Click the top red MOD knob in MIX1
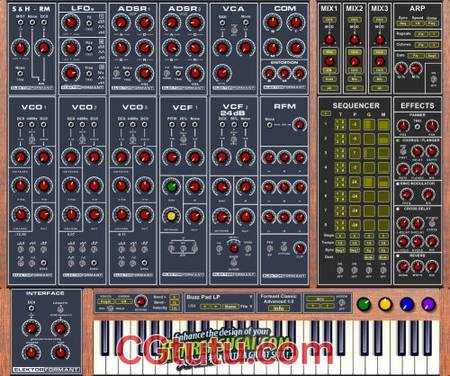450x376 pixels. tap(329, 40)
